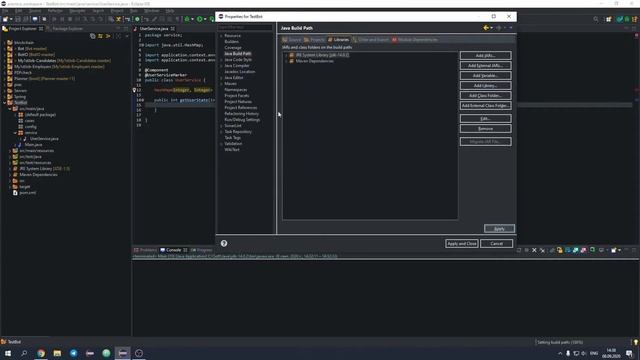Select the Resource property page
This screenshot has height=360, width=640.
pyautogui.click(x=232, y=36)
